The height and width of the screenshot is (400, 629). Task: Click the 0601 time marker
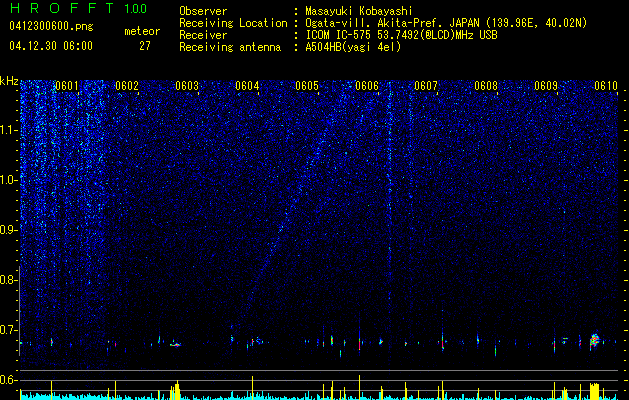pos(67,86)
